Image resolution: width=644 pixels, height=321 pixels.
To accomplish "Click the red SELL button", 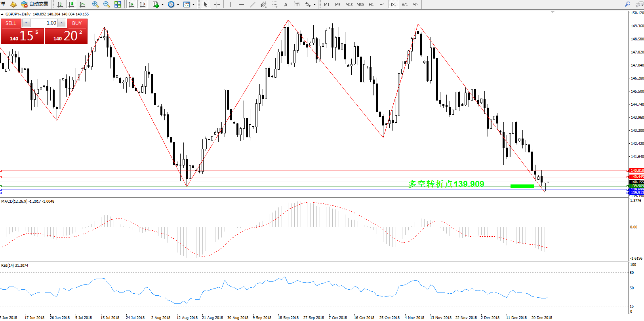I will pyautogui.click(x=11, y=23).
